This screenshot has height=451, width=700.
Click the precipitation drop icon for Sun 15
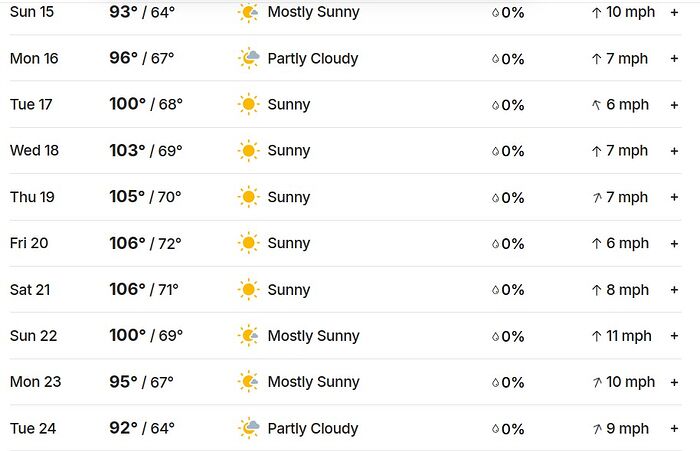click(495, 13)
